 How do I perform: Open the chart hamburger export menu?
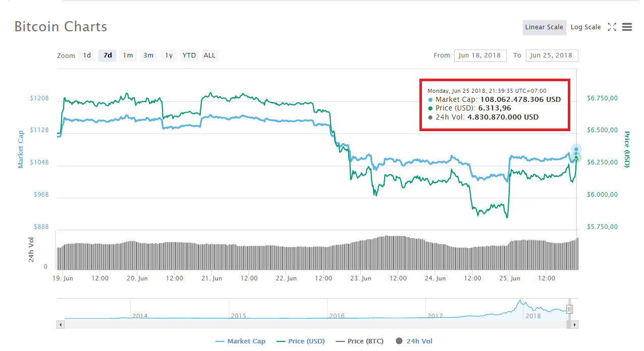pyautogui.click(x=627, y=27)
